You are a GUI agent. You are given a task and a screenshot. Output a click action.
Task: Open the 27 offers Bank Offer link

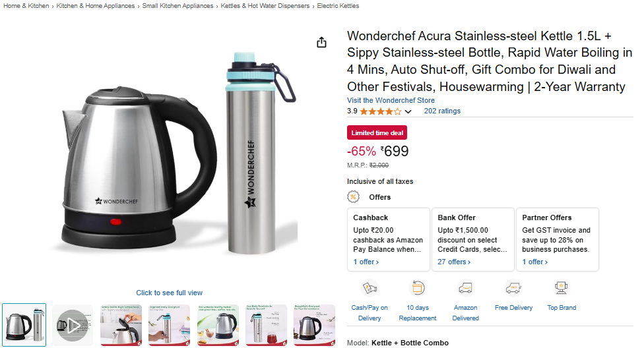[x=454, y=262]
